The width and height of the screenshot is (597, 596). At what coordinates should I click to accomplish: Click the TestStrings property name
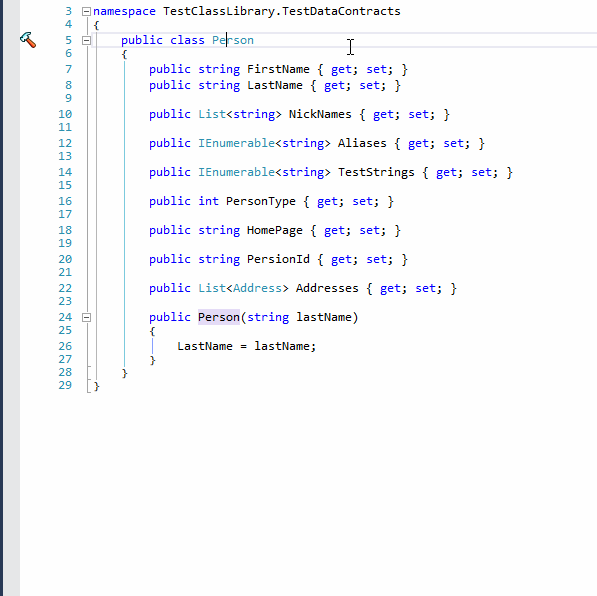click(376, 172)
